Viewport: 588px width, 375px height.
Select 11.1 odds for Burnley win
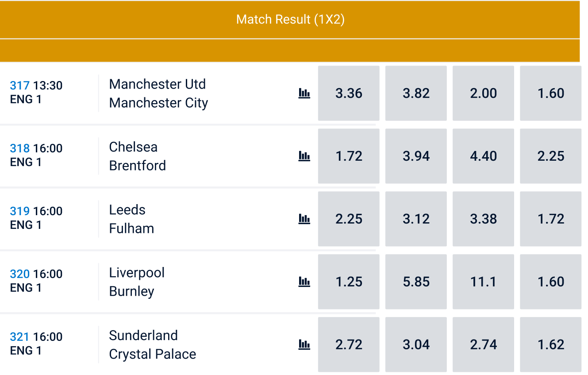[483, 282]
